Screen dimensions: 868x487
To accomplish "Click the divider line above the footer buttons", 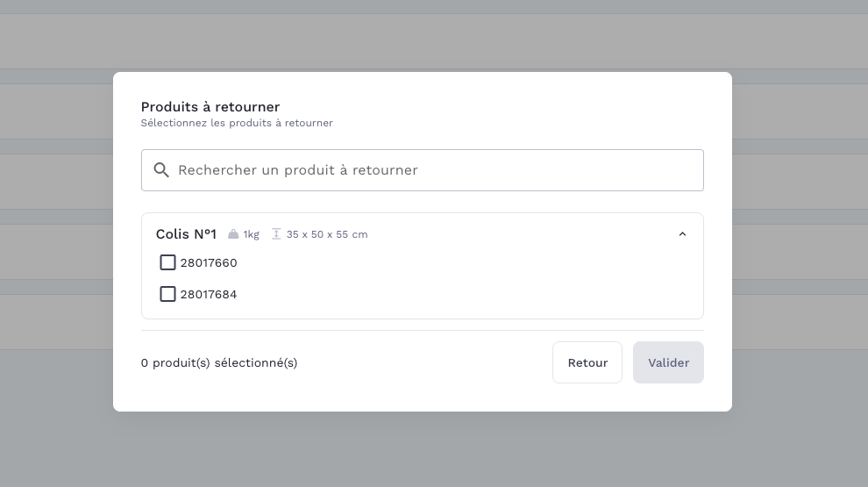I will pyautogui.click(x=422, y=330).
